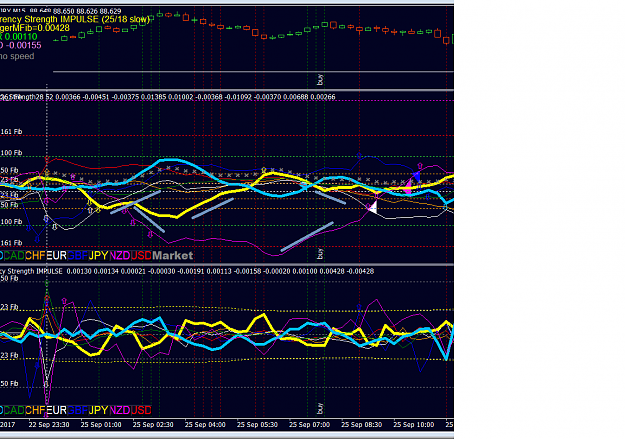Select USD in the legend beside Market

pyautogui.click(x=141, y=256)
